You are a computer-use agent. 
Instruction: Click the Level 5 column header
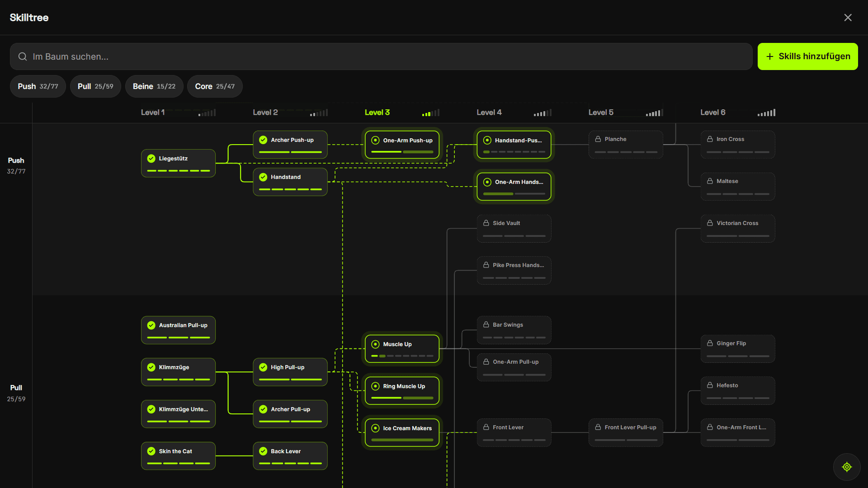point(601,113)
